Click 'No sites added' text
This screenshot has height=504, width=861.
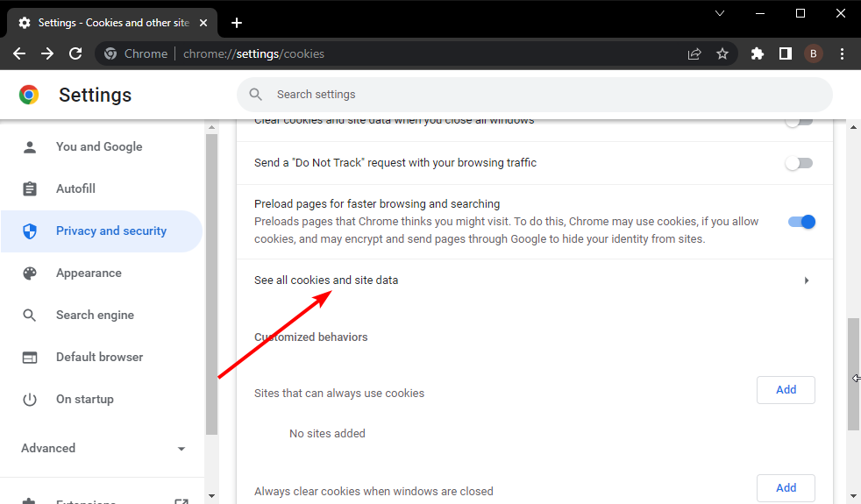327,434
